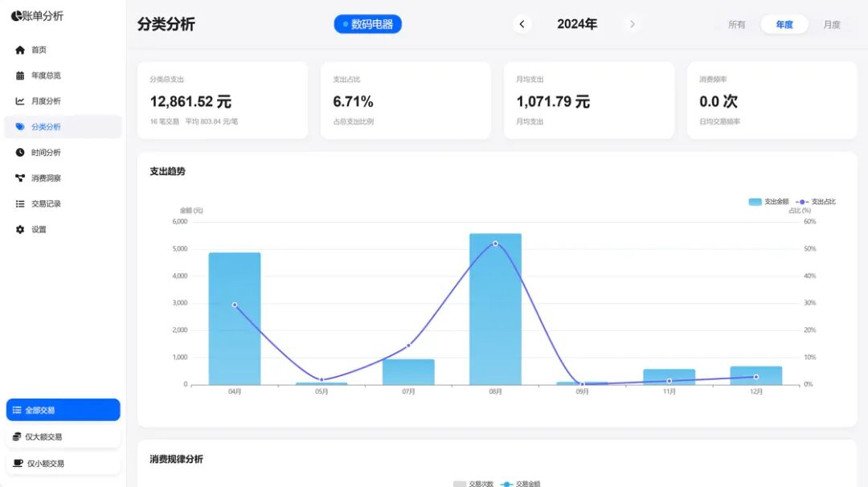The width and height of the screenshot is (868, 487).
Task: Click the 账单分析 pie logo icon
Action: pyautogui.click(x=16, y=16)
